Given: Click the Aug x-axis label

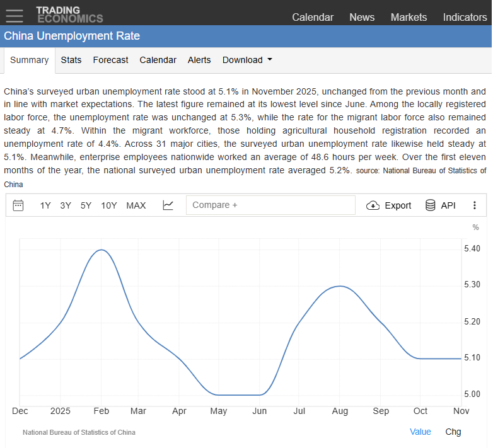Looking at the screenshot, I should (x=340, y=411).
